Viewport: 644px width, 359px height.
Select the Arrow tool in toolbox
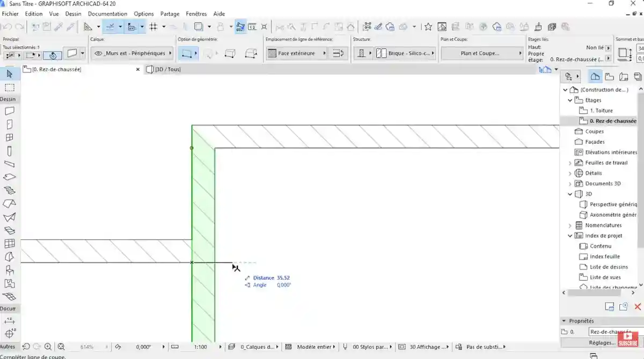10,74
